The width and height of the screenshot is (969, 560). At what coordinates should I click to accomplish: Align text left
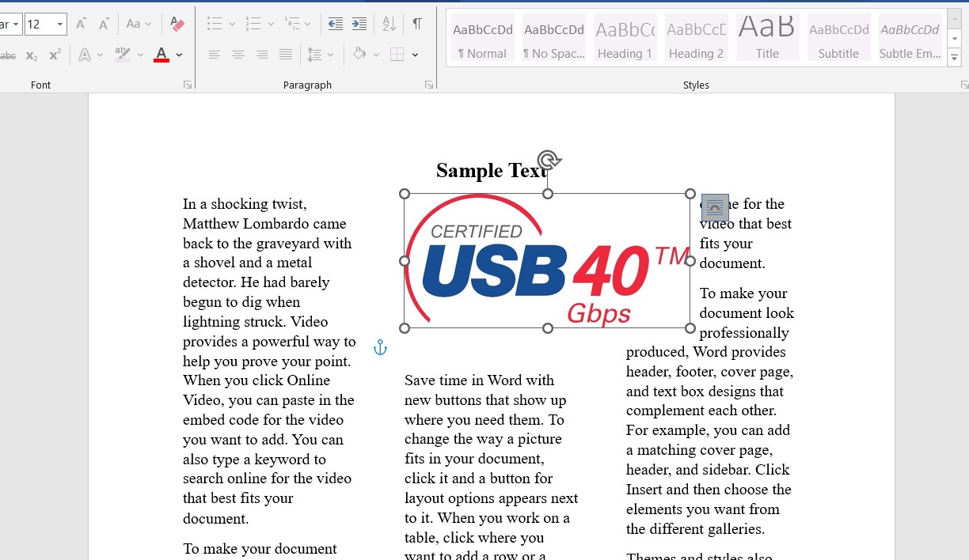pos(214,55)
